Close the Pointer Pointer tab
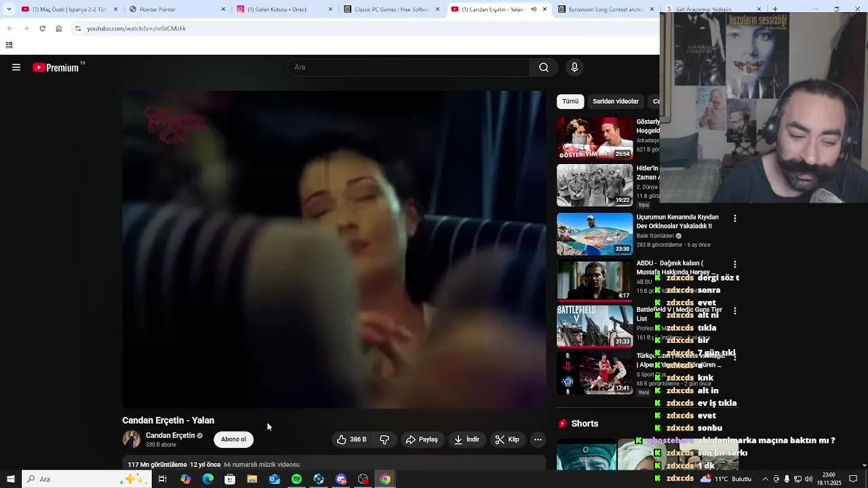The image size is (868, 488). tap(223, 9)
